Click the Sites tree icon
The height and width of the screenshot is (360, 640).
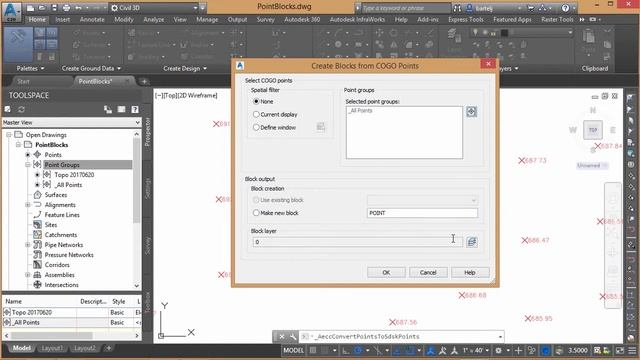(x=38, y=224)
